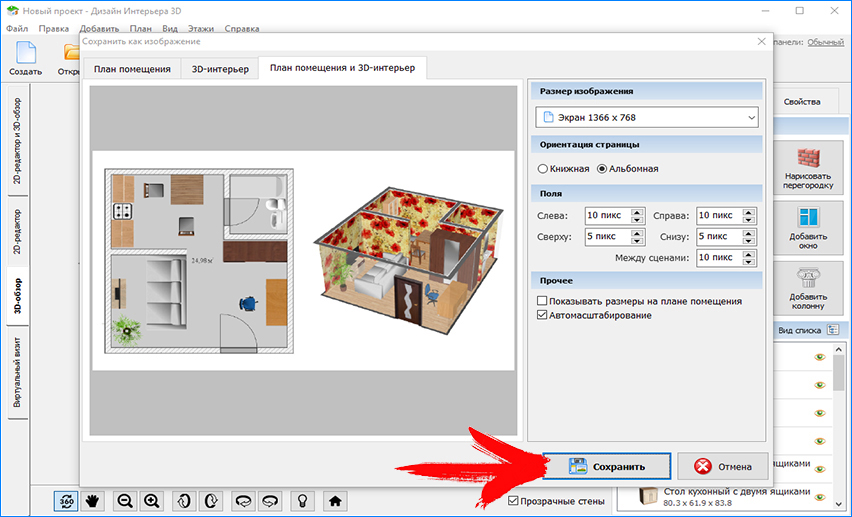Decrease Между сценами spacing with down arrow

coord(749,261)
